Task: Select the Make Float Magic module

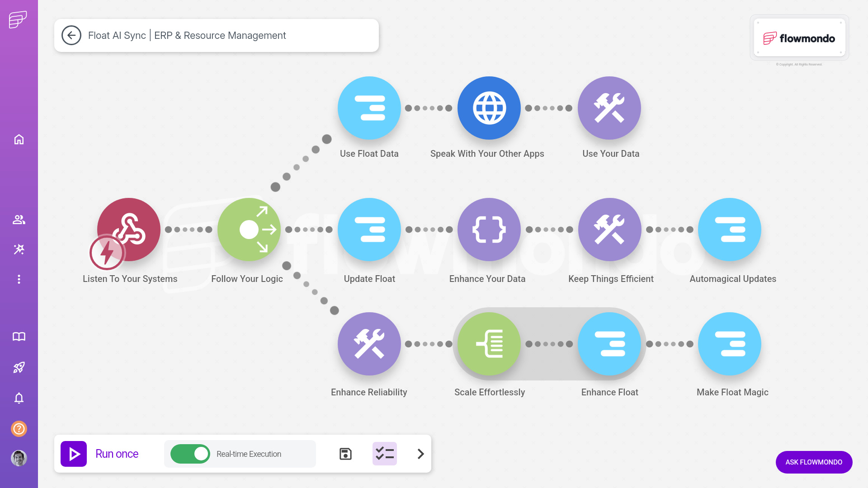Action: click(x=730, y=344)
